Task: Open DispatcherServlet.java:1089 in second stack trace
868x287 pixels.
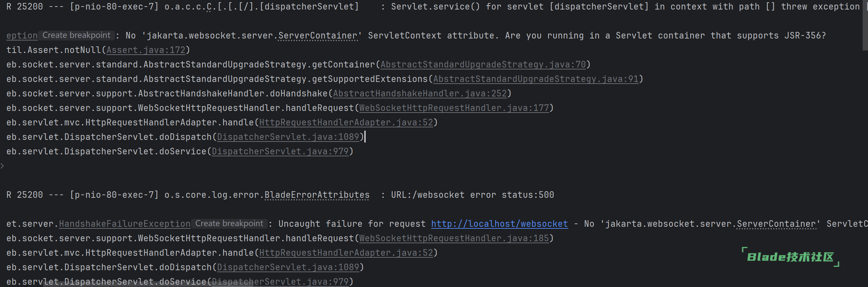Action: click(288, 268)
